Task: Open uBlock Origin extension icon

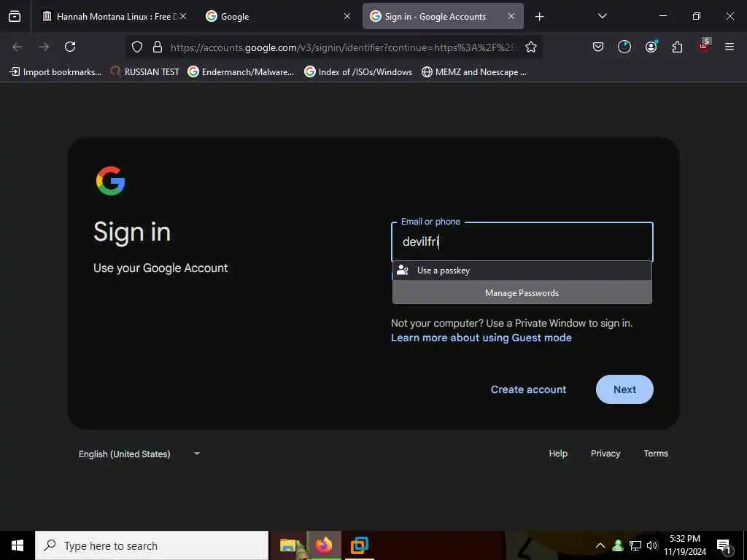Action: (704, 46)
